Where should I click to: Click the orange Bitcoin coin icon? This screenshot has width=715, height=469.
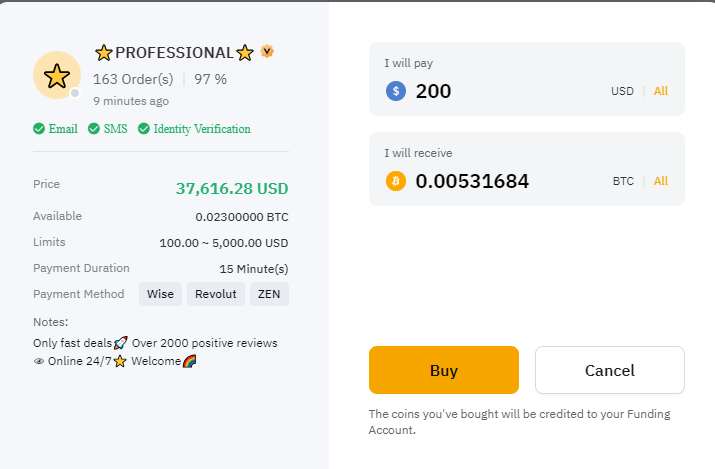pyautogui.click(x=396, y=181)
